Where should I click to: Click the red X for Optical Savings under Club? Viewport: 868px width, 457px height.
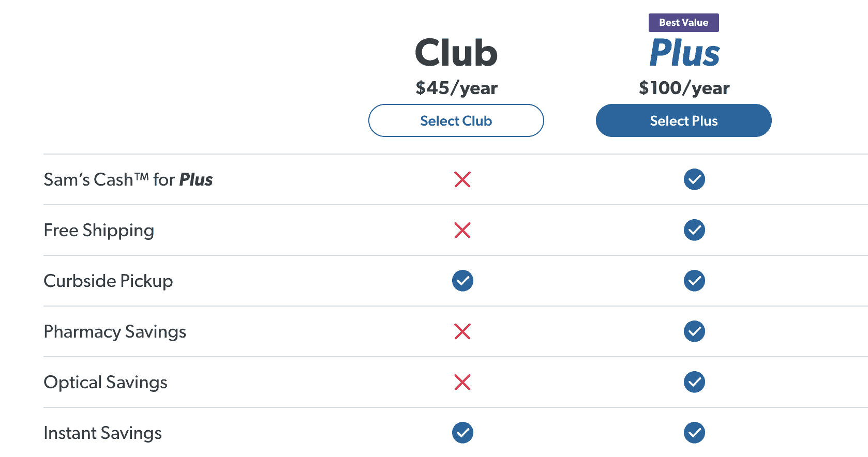coord(462,382)
